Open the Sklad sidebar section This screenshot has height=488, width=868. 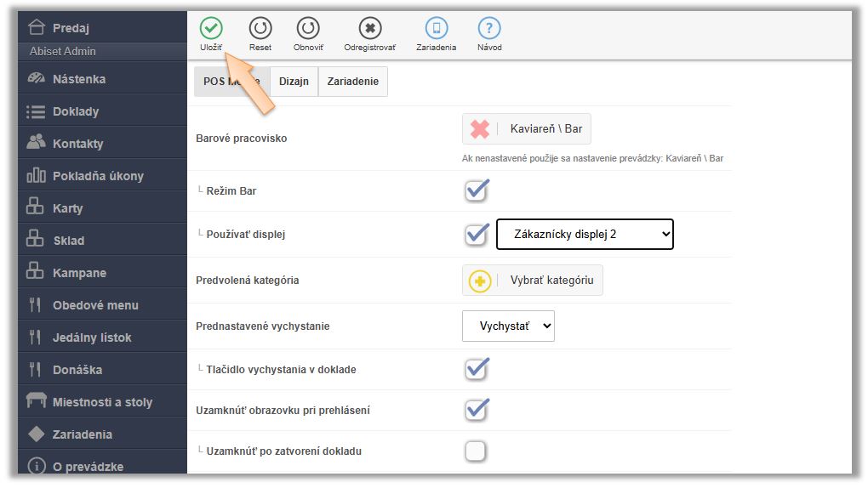tap(68, 241)
